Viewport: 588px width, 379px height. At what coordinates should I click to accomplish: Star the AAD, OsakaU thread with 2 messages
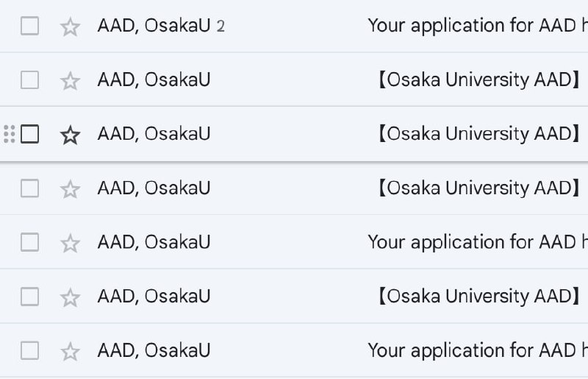[x=70, y=26]
